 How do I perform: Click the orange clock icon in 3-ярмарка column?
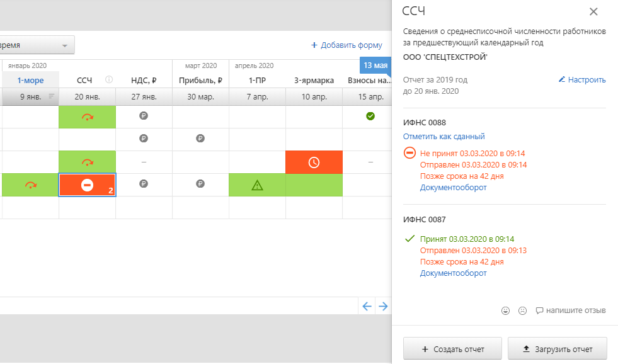[x=314, y=162]
